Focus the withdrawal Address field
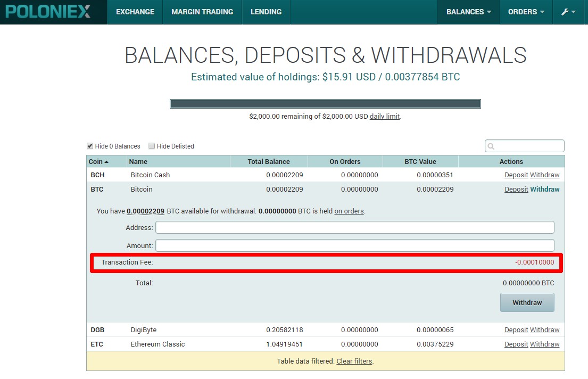 (354, 227)
